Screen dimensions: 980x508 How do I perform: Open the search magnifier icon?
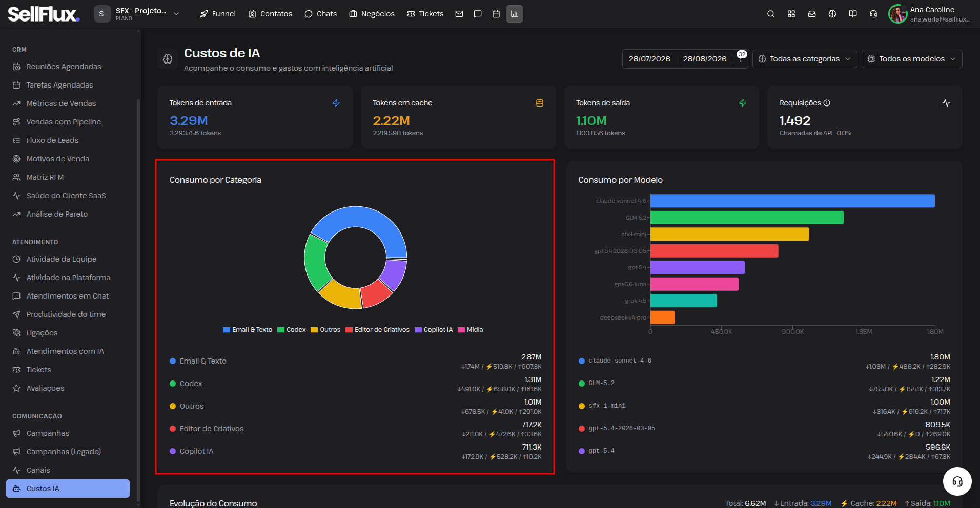point(771,14)
